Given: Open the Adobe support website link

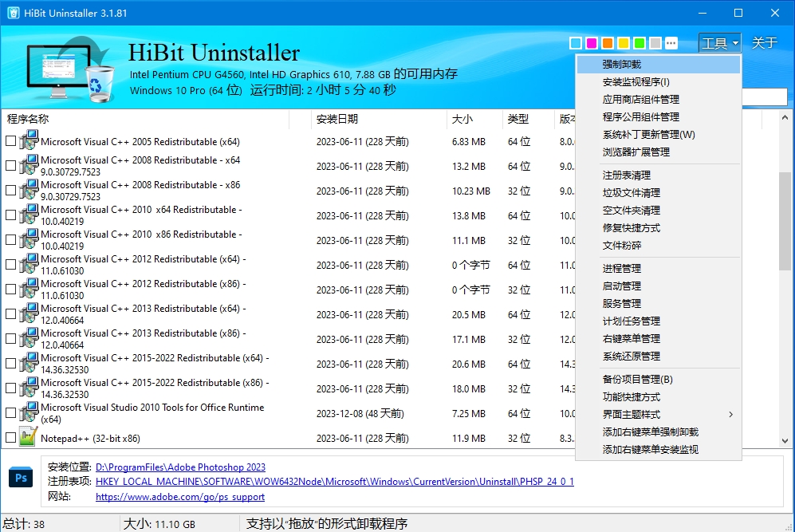Looking at the screenshot, I should 180,497.
